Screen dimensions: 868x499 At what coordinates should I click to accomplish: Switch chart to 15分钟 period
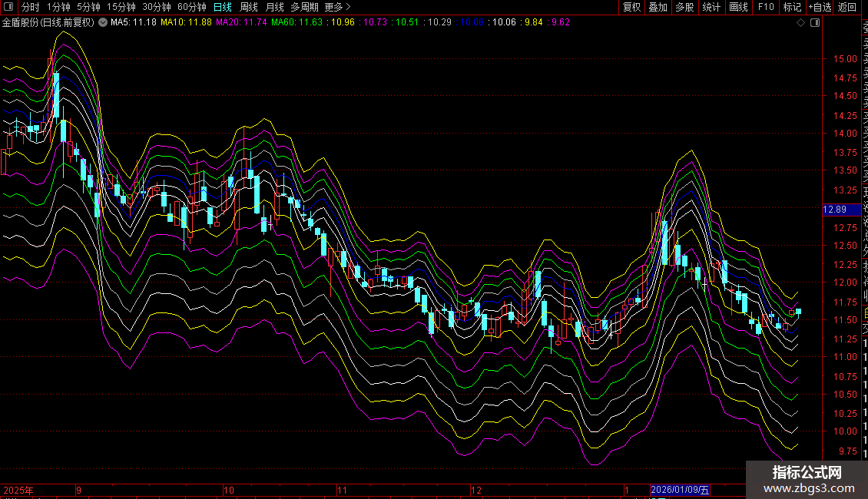[121, 8]
